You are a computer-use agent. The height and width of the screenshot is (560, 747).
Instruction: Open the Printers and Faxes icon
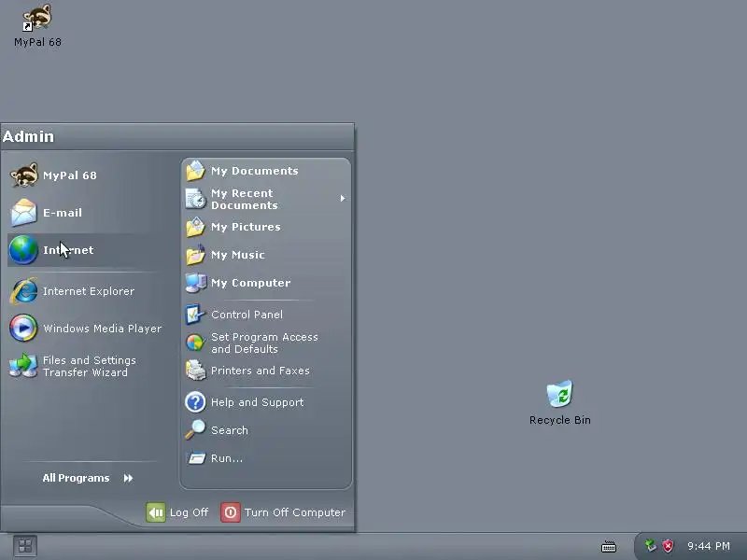tap(195, 371)
